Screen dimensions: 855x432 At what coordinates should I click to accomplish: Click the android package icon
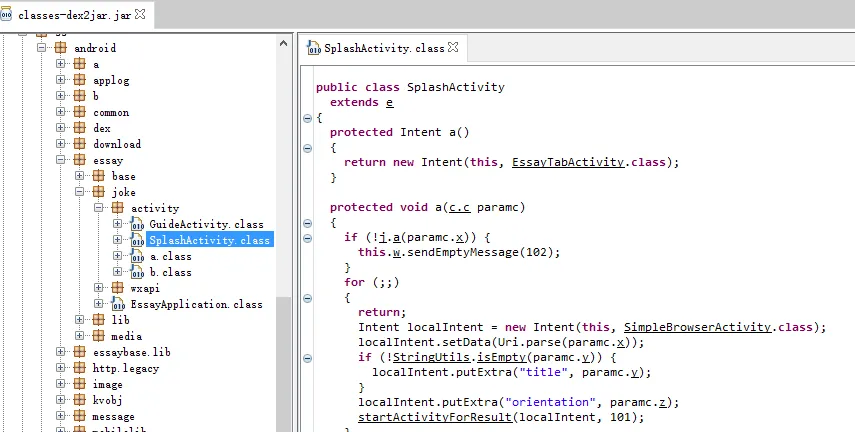pos(62,48)
